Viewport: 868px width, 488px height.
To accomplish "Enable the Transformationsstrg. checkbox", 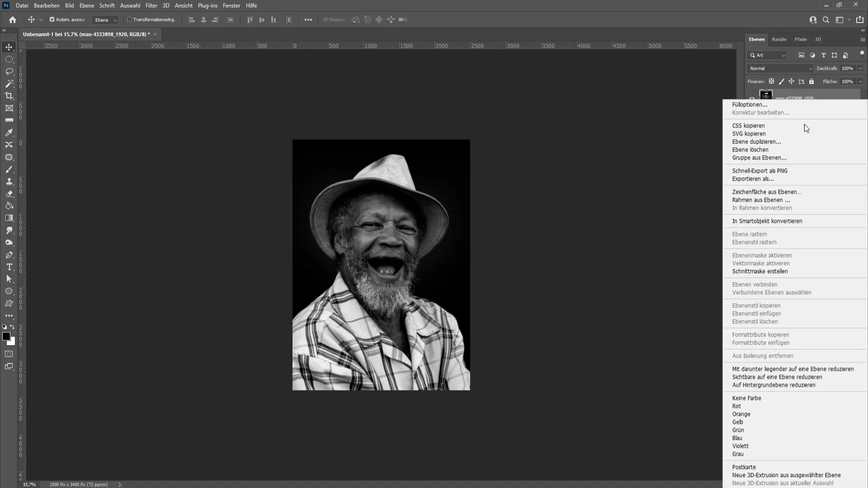I will pos(129,19).
